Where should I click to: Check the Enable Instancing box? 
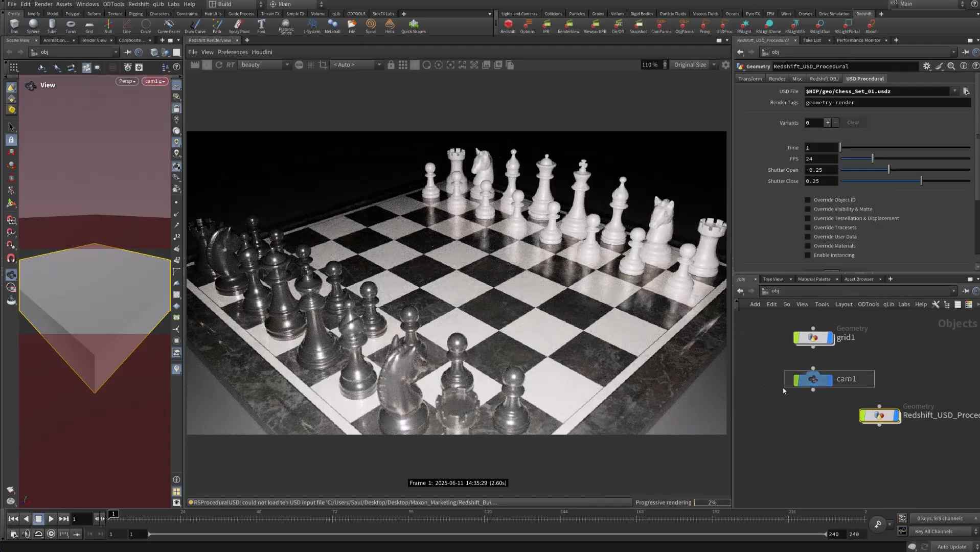coord(808,255)
